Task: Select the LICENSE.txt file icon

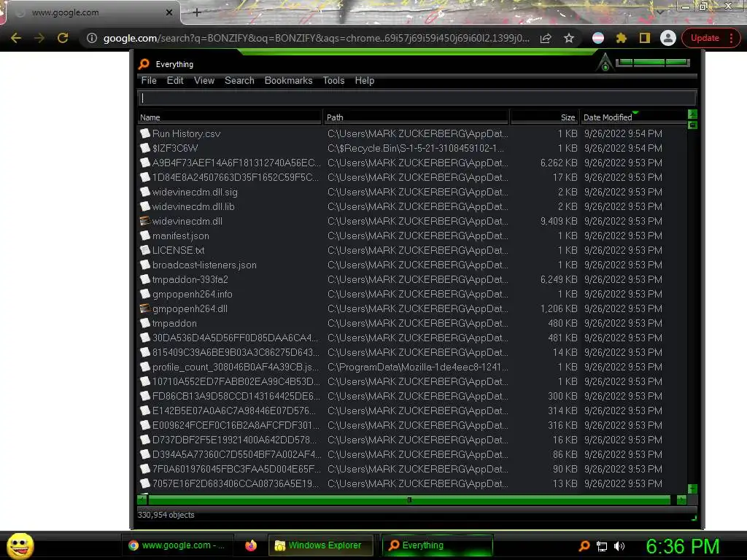Action: pos(145,250)
